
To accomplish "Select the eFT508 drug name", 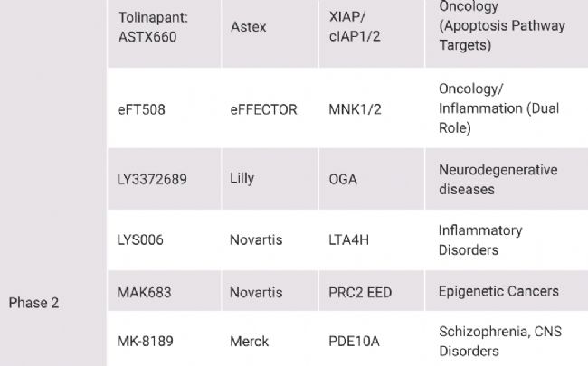I will click(141, 109).
